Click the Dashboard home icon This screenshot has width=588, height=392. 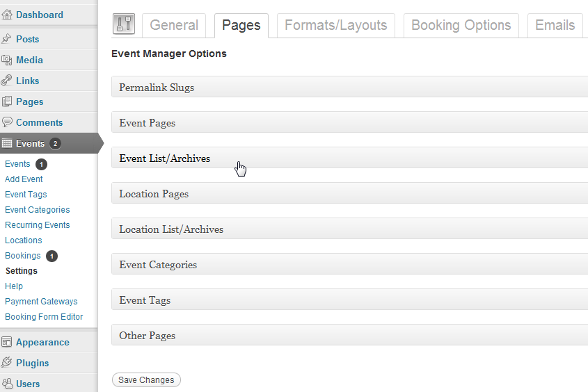coord(7,15)
